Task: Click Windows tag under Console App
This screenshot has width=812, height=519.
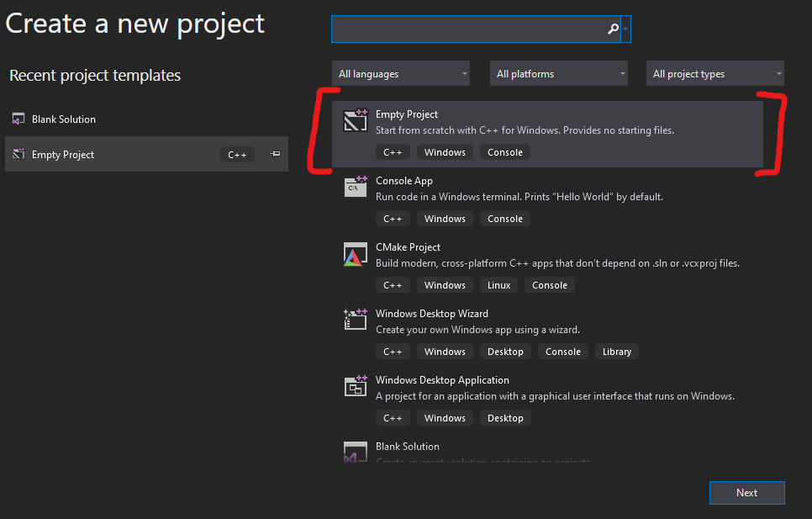Action: click(445, 219)
